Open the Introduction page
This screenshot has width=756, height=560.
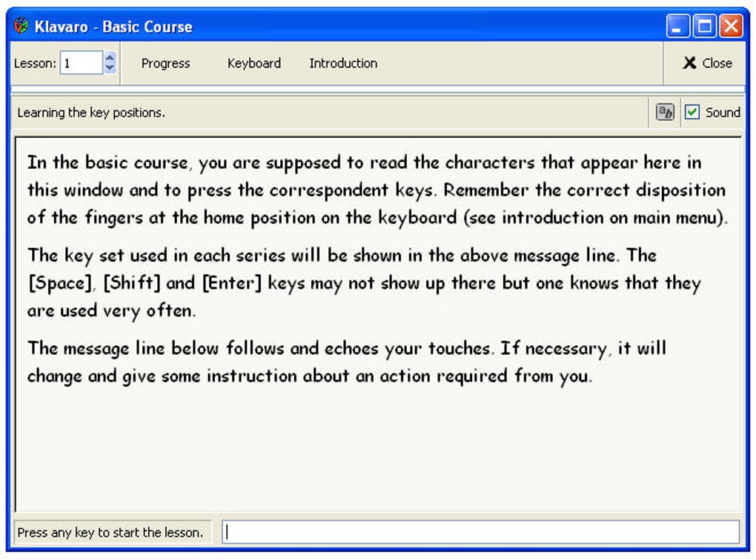(x=343, y=63)
